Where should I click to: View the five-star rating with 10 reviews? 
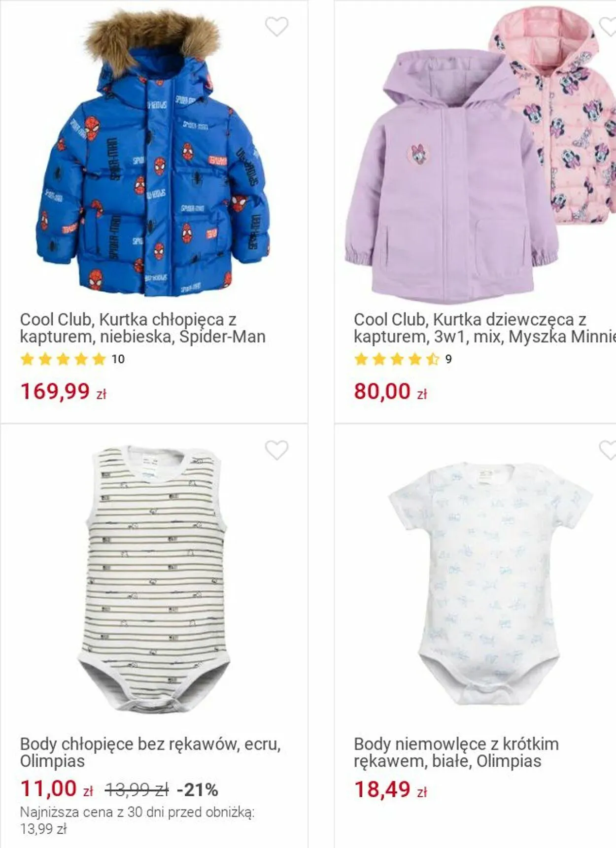pyautogui.click(x=72, y=359)
